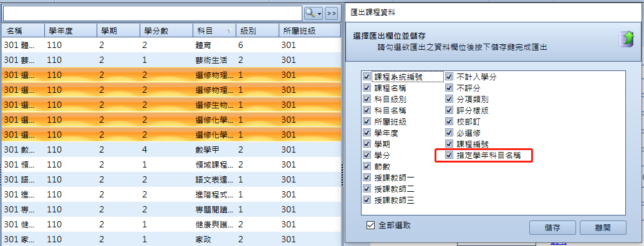Select the 家政 course row
The image size is (644, 246).
pyautogui.click(x=171, y=239)
